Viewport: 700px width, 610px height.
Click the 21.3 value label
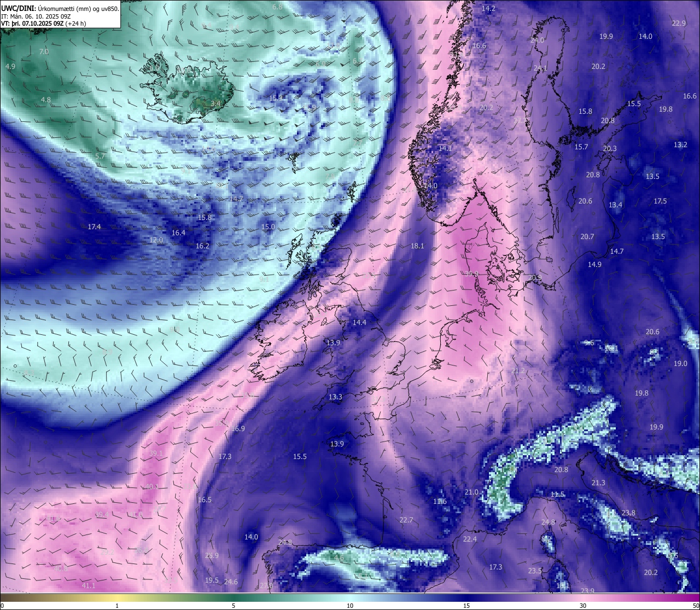[x=598, y=483]
